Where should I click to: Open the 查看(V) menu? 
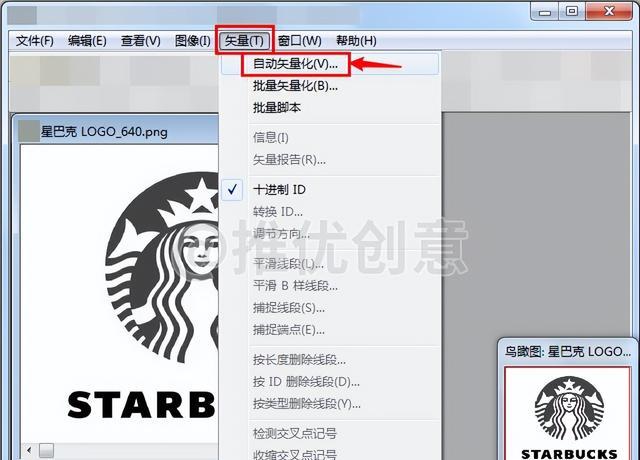pyautogui.click(x=140, y=41)
